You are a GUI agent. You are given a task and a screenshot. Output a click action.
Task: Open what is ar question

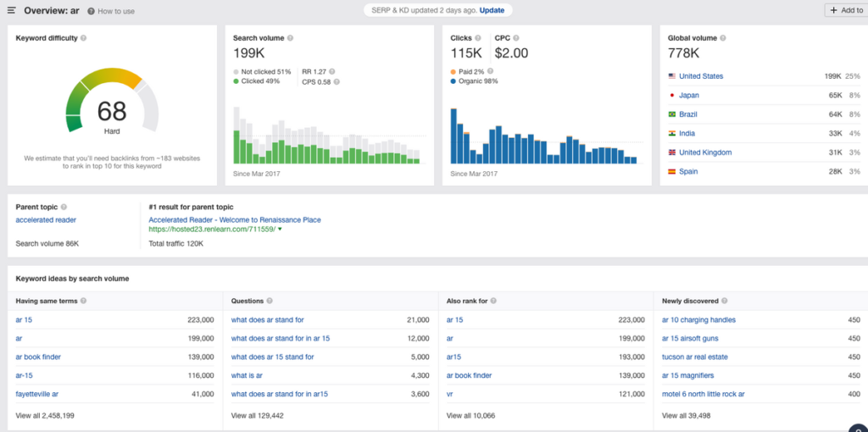[247, 375]
